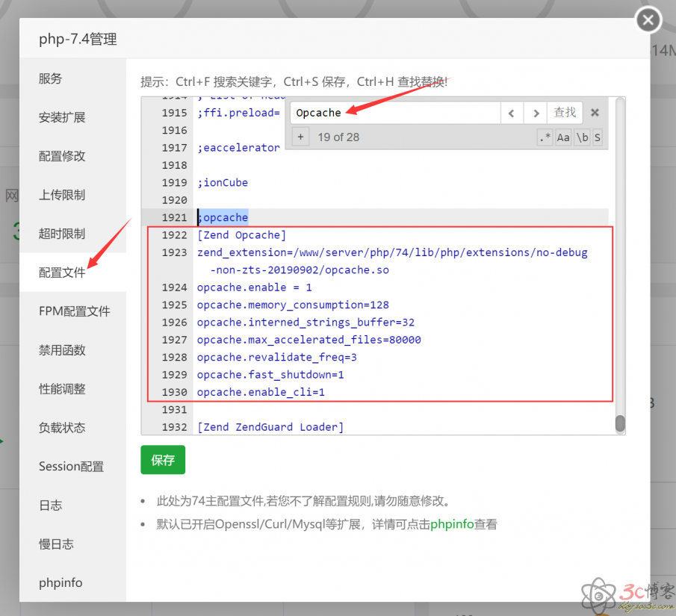Click line ;opcache at 1921
Viewport: 676px width, 616px height.
[223, 218]
